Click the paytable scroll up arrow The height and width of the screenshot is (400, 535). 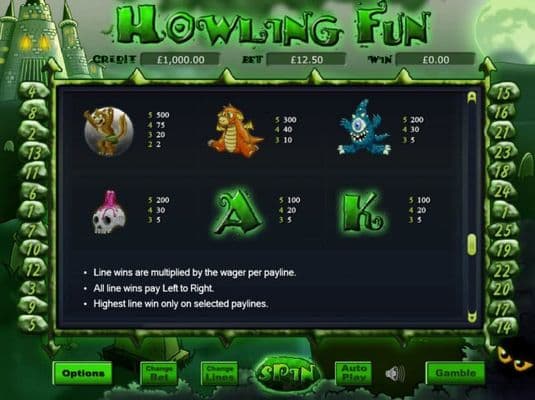(x=472, y=97)
